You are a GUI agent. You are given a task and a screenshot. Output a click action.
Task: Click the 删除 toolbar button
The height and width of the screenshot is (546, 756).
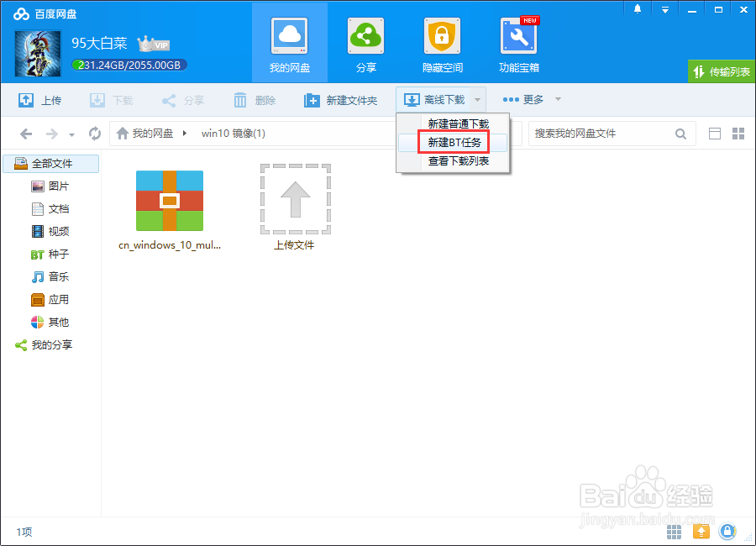pos(254,100)
